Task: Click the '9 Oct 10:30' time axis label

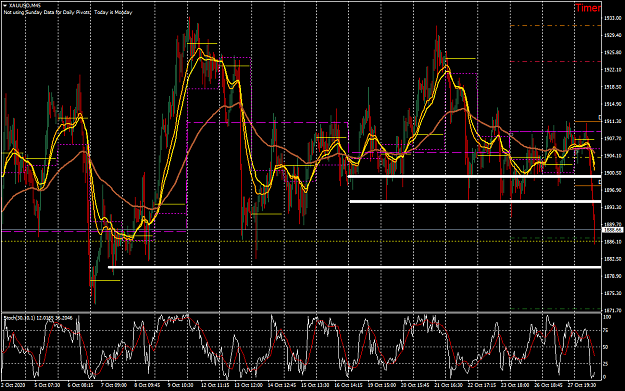Action: click(180, 385)
